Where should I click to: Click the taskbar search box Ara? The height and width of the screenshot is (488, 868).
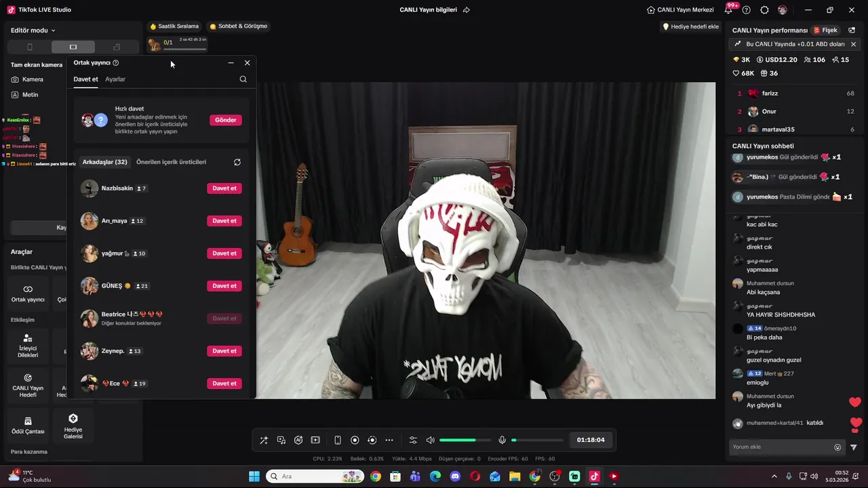point(315,476)
